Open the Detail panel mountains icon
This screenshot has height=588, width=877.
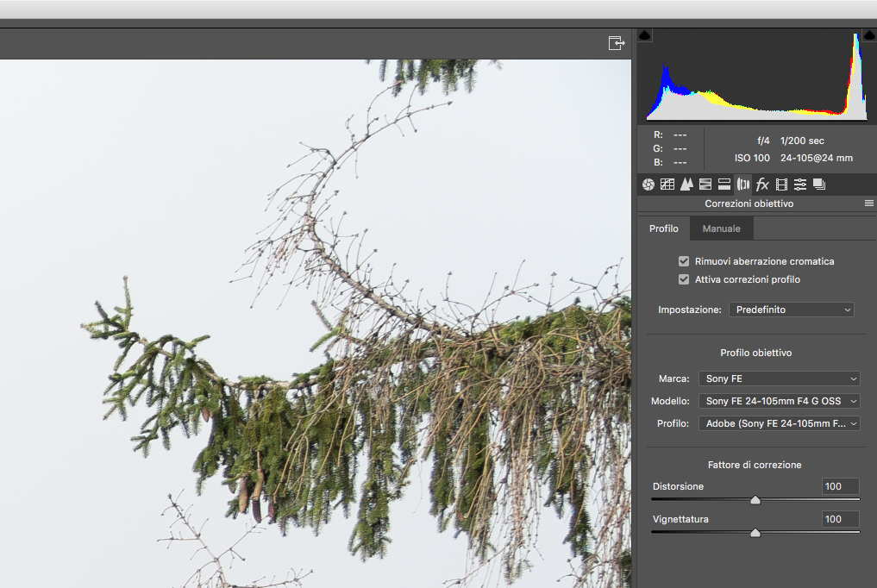(x=686, y=185)
